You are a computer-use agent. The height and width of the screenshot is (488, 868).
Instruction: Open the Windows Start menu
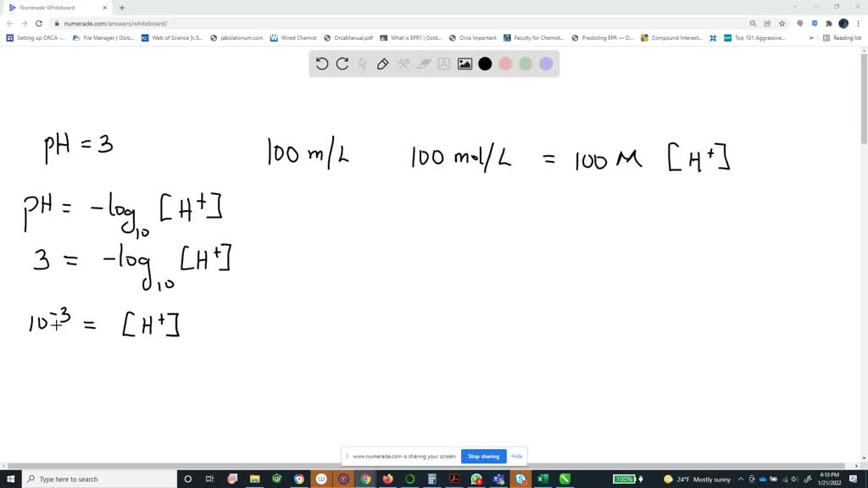click(11, 479)
